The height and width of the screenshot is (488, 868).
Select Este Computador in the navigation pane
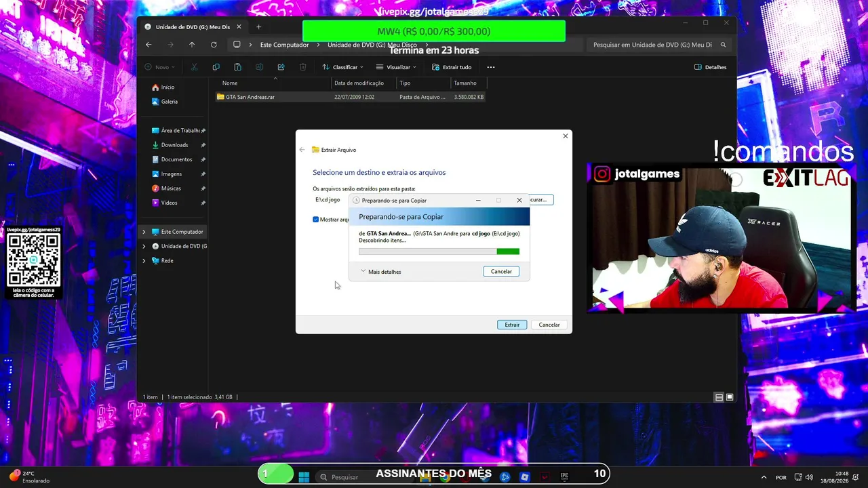182,232
